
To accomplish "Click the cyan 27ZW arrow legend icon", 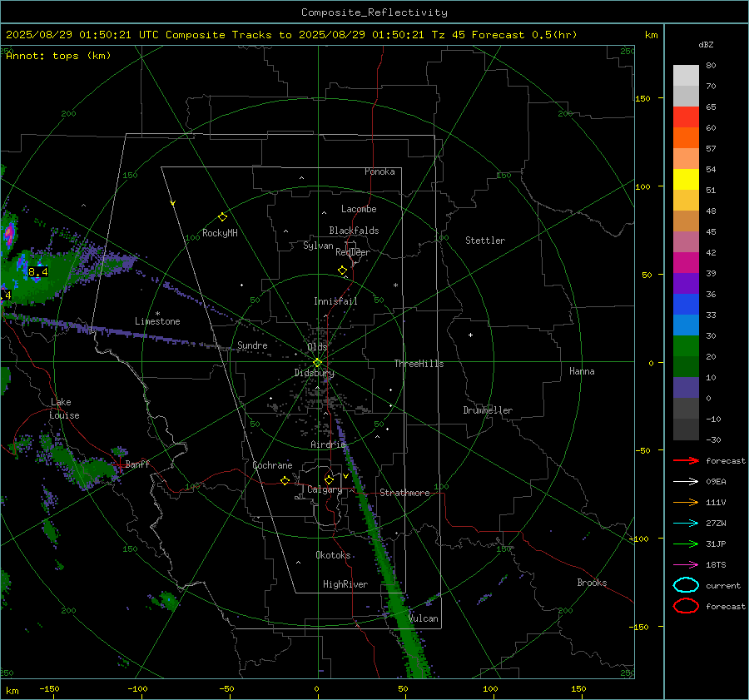I will [686, 524].
